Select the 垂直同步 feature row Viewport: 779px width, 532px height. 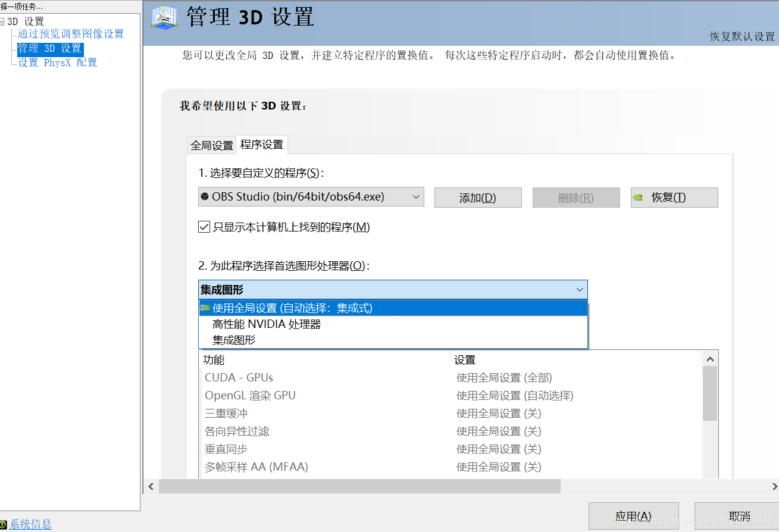pos(450,449)
